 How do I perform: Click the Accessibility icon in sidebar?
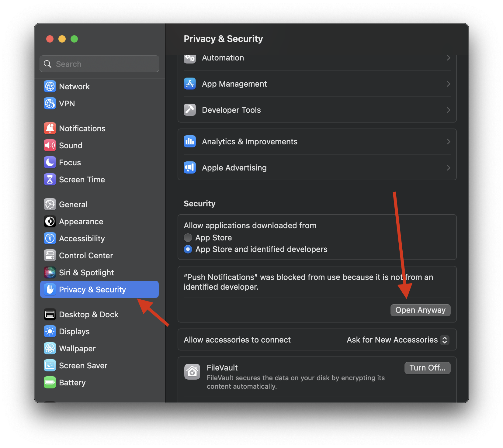[50, 239]
